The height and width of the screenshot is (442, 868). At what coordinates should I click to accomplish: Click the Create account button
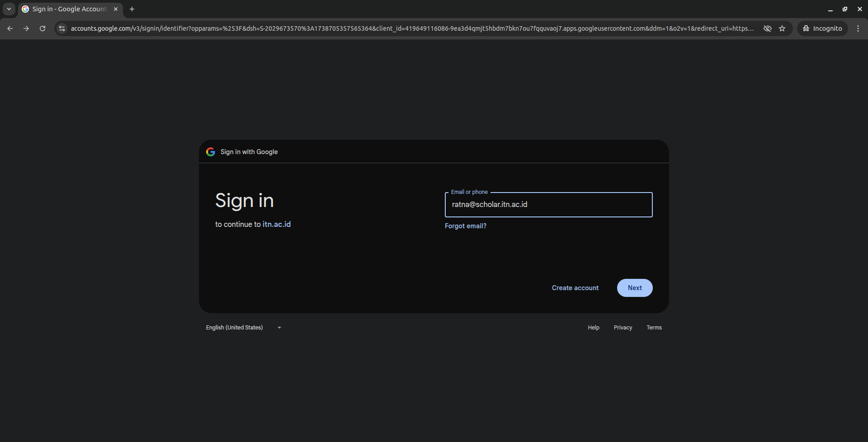point(575,288)
